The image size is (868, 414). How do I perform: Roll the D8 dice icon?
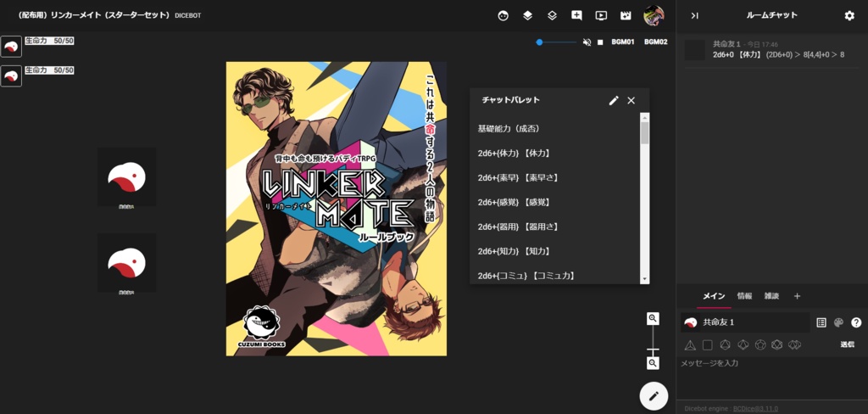(726, 344)
